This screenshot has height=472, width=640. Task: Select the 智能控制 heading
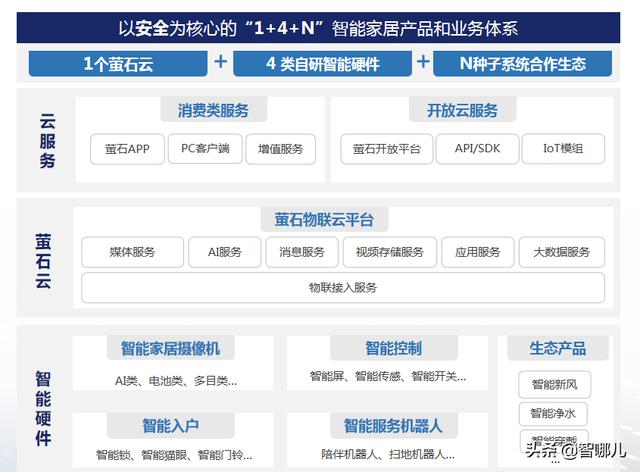coord(394,348)
